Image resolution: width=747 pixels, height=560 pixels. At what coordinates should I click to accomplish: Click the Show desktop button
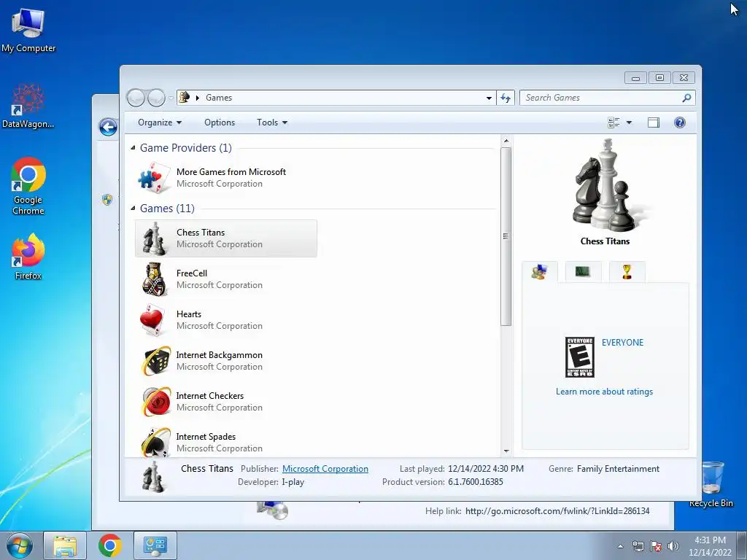(742, 545)
